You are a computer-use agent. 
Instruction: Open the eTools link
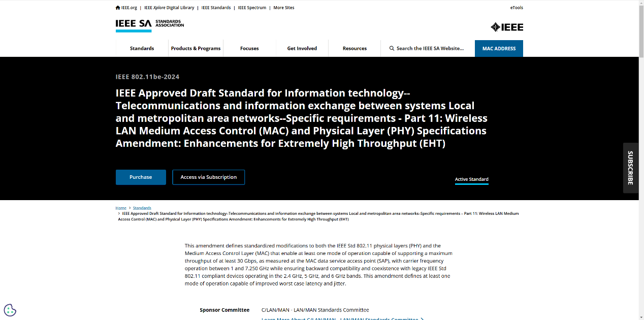pos(517,8)
